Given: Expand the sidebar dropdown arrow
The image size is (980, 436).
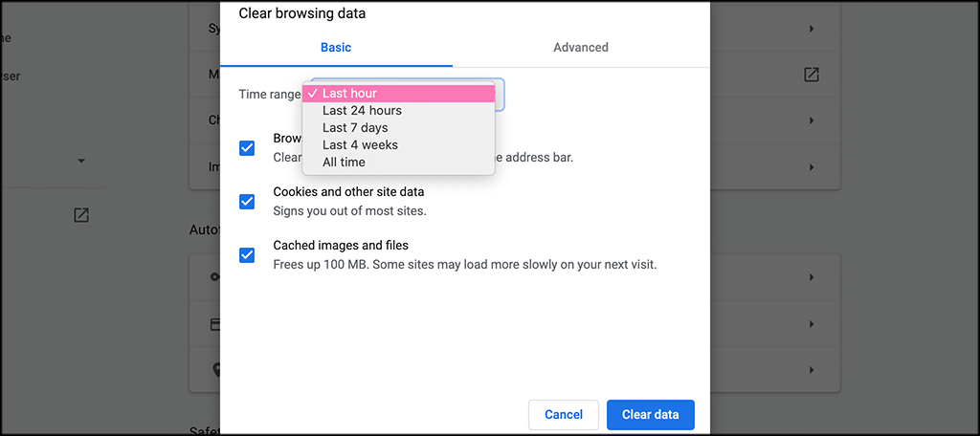Looking at the screenshot, I should pos(81,162).
